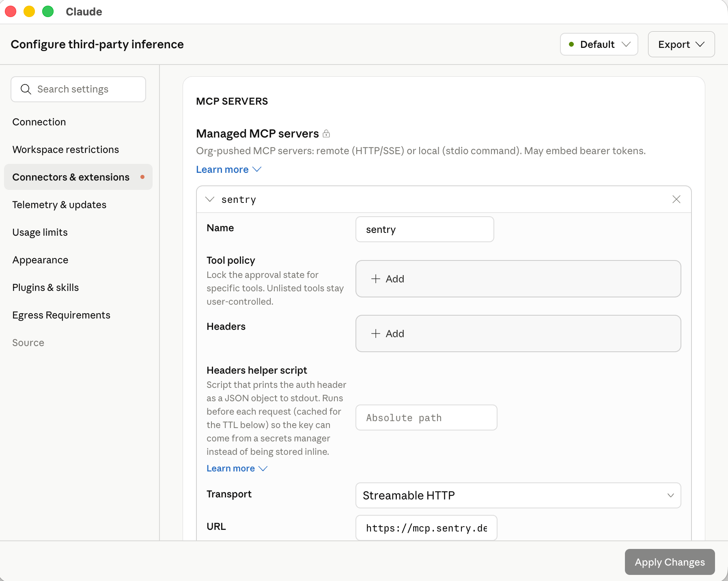This screenshot has width=728, height=581.
Task: Open Egress Requirements section
Action: pyautogui.click(x=61, y=315)
